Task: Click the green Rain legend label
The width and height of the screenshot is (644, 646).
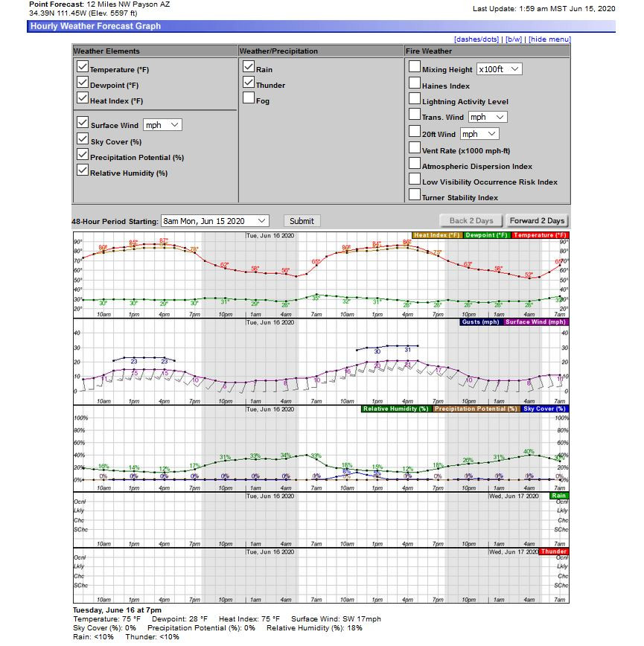Action: tap(558, 496)
